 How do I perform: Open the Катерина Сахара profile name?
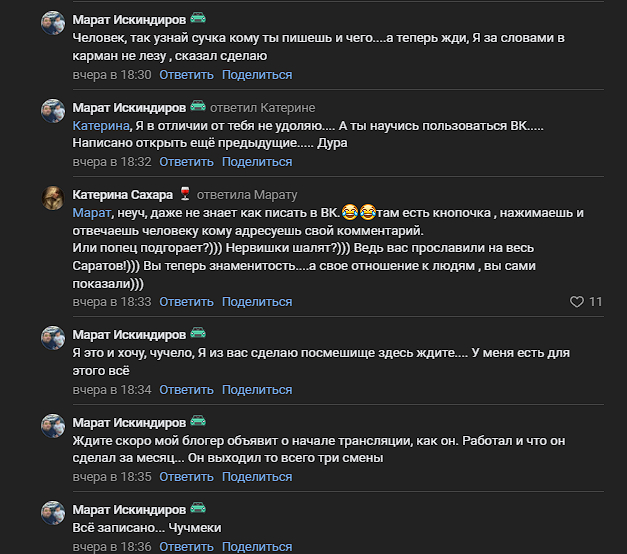point(123,195)
